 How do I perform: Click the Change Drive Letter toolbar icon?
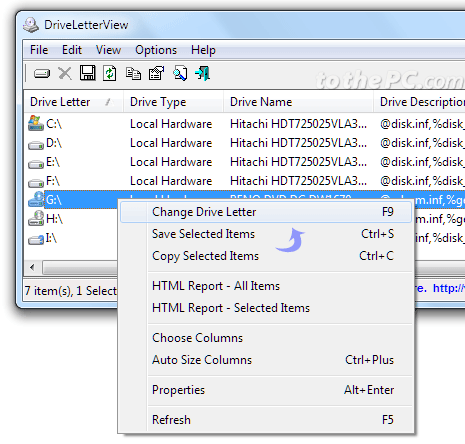(x=42, y=73)
